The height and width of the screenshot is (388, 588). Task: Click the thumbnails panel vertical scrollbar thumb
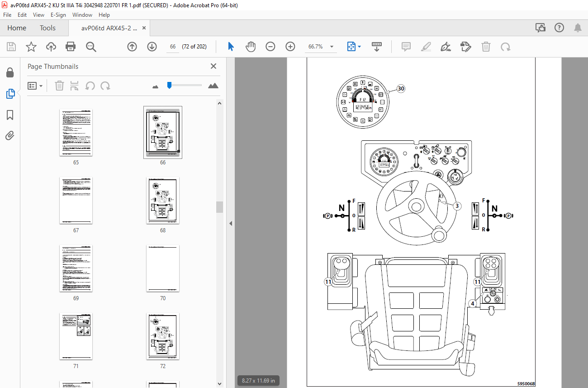[220, 207]
